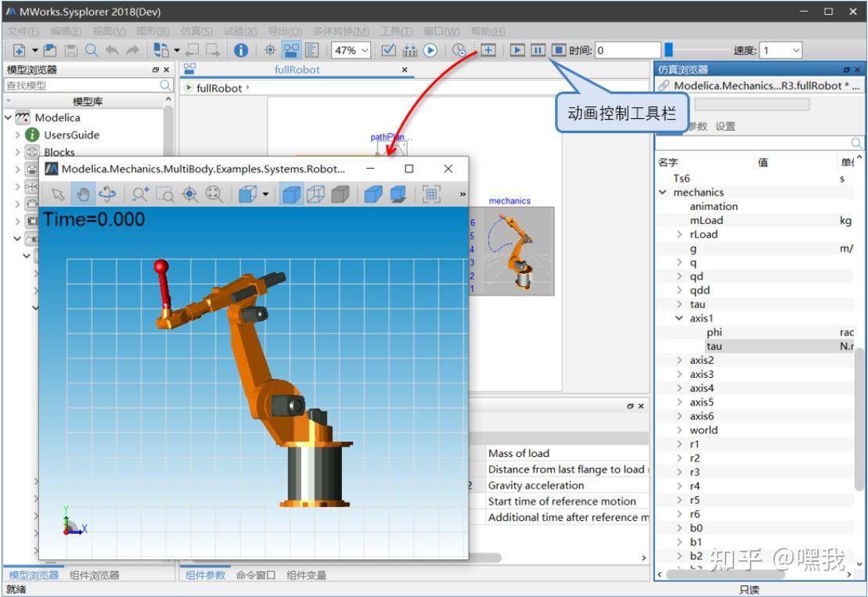Image resolution: width=868 pixels, height=597 pixels.
Task: Stop the animation playback
Action: [558, 50]
